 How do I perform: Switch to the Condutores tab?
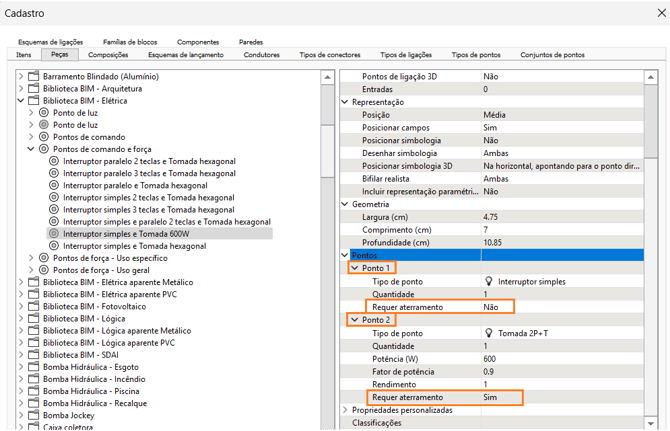coord(261,55)
